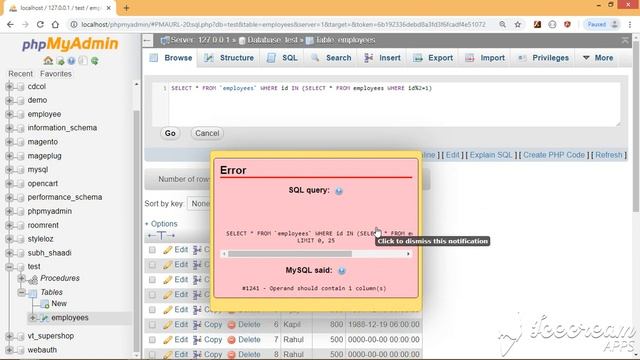This screenshot has height=360, width=640.
Task: Open SQL tab
Action: coord(282,58)
